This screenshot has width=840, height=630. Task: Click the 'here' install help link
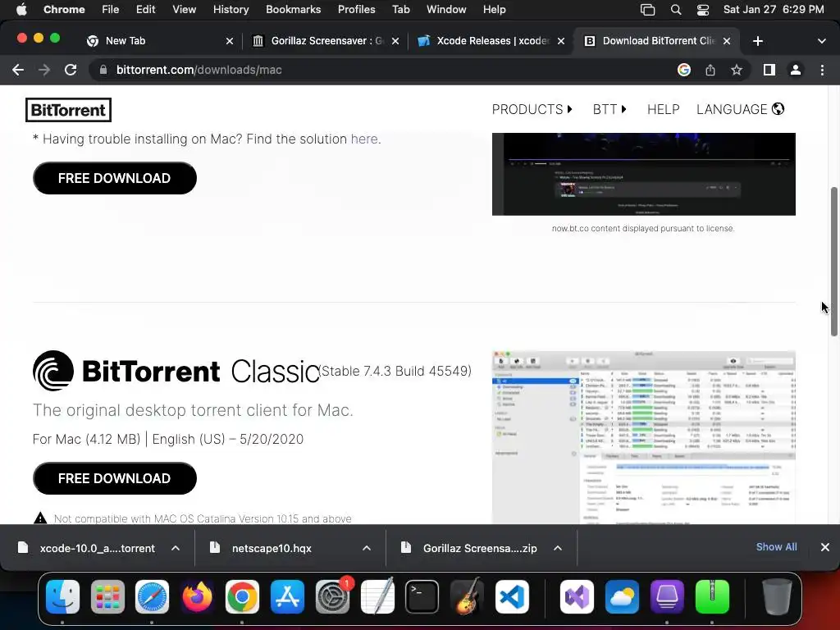click(x=364, y=139)
